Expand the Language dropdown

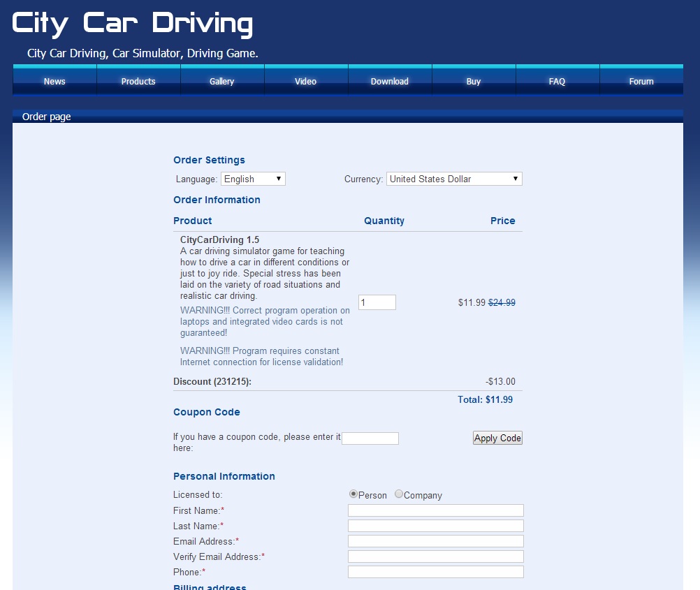(x=253, y=179)
